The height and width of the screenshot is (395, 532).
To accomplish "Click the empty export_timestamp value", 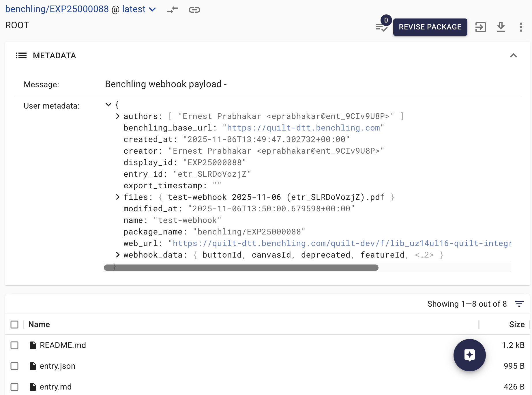I will click(x=217, y=185).
